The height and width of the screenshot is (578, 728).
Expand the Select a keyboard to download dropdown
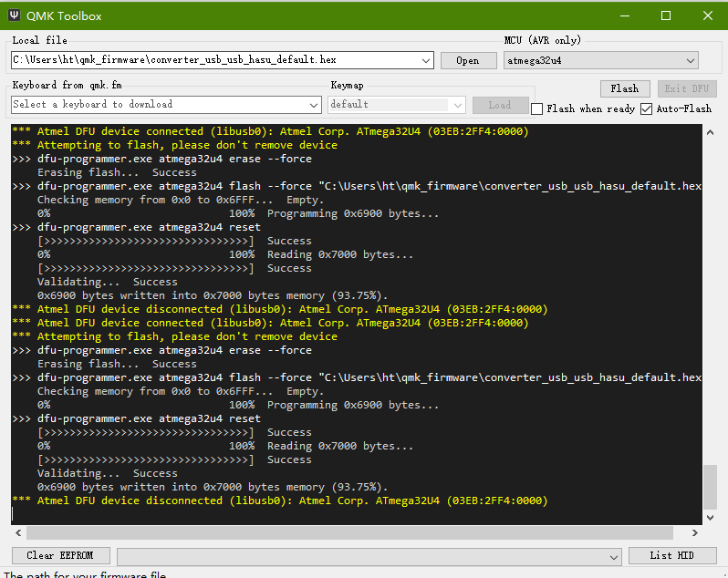[314, 106]
